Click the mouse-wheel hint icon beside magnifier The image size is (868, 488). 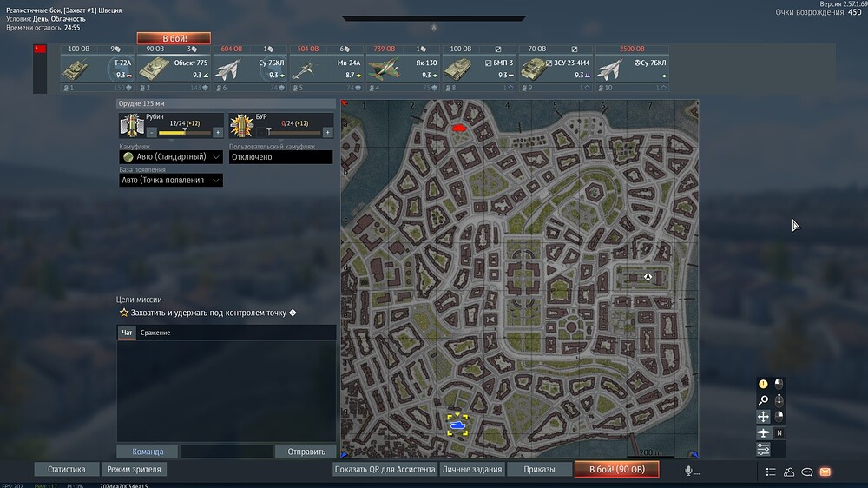pos(779,400)
